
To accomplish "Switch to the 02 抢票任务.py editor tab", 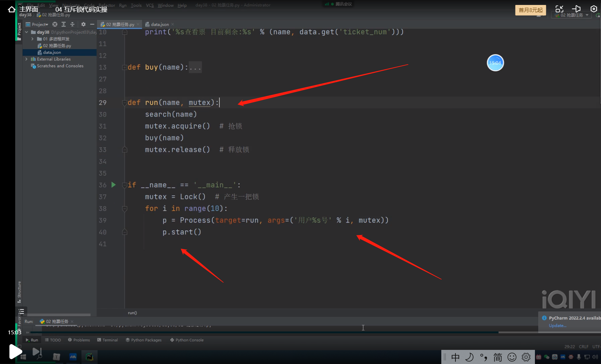I will pos(120,24).
